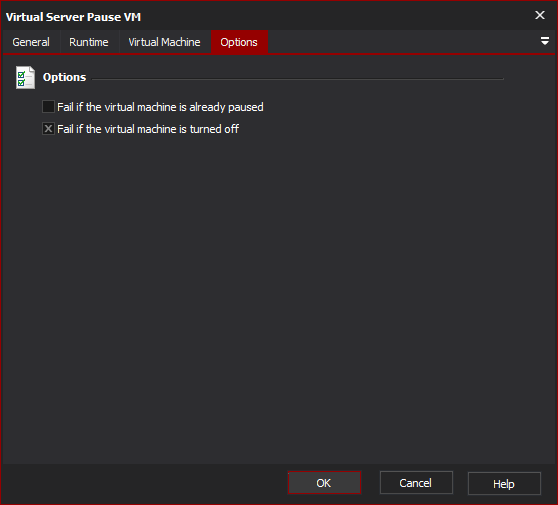Go to the Virtual Machine tab
The image size is (558, 505).
(164, 42)
